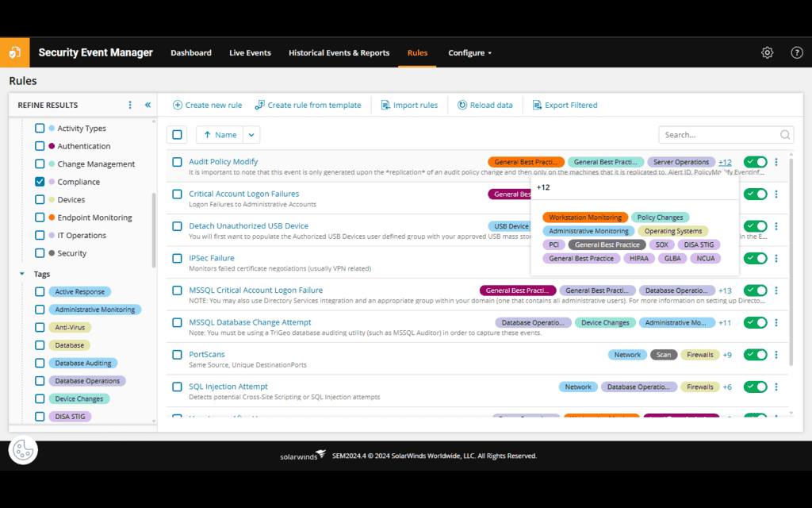Open more options for MSSQL Database Change Attempt
This screenshot has height=508, width=812.
[776, 322]
